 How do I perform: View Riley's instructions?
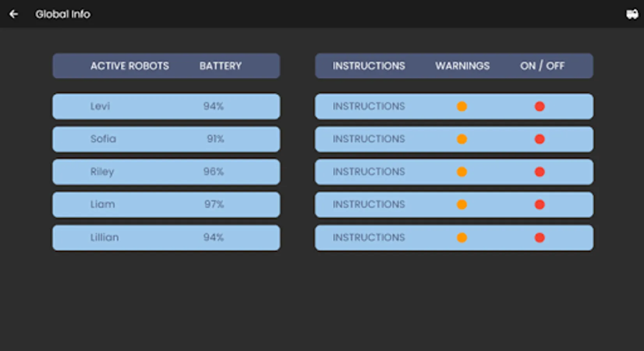tap(368, 172)
